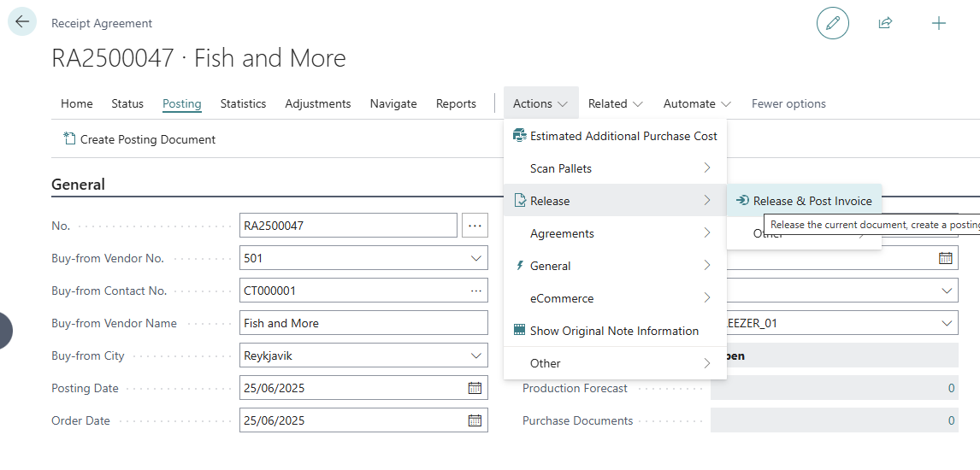Open the Related menu dropdown
The height and width of the screenshot is (470, 980).
(615, 103)
